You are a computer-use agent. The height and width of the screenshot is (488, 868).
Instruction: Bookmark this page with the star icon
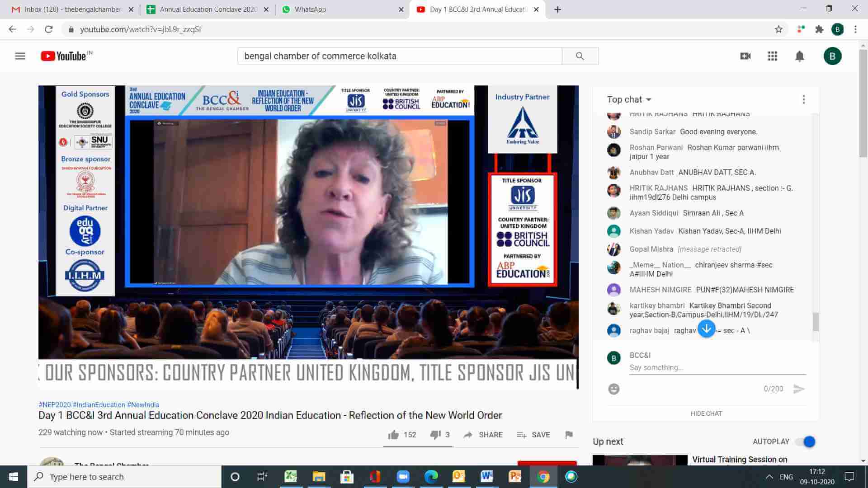tap(778, 29)
